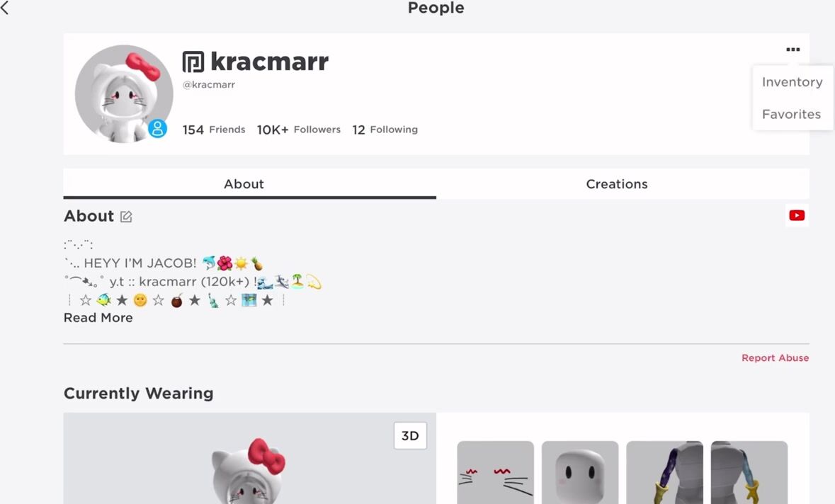Click the blue online status badge
Image resolution: width=835 pixels, height=504 pixels.
(158, 128)
